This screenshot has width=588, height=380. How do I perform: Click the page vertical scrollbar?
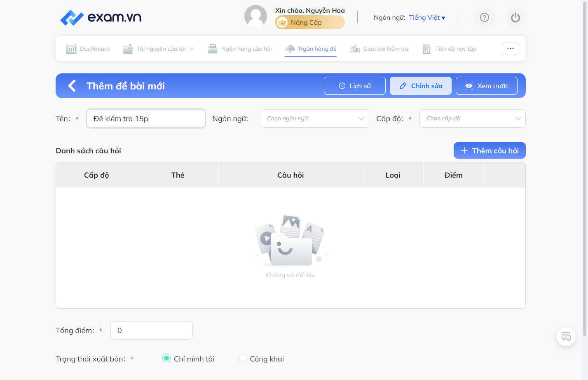pyautogui.click(x=585, y=168)
